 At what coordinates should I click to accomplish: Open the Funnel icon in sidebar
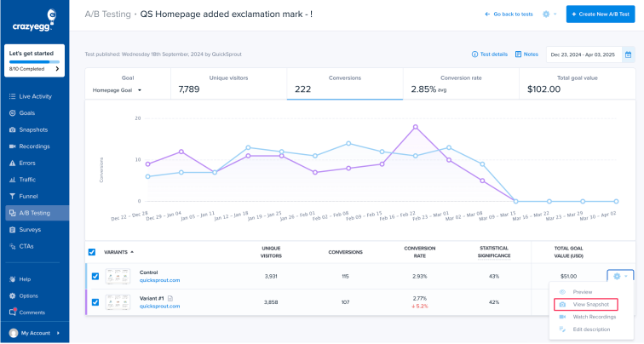pyautogui.click(x=12, y=196)
